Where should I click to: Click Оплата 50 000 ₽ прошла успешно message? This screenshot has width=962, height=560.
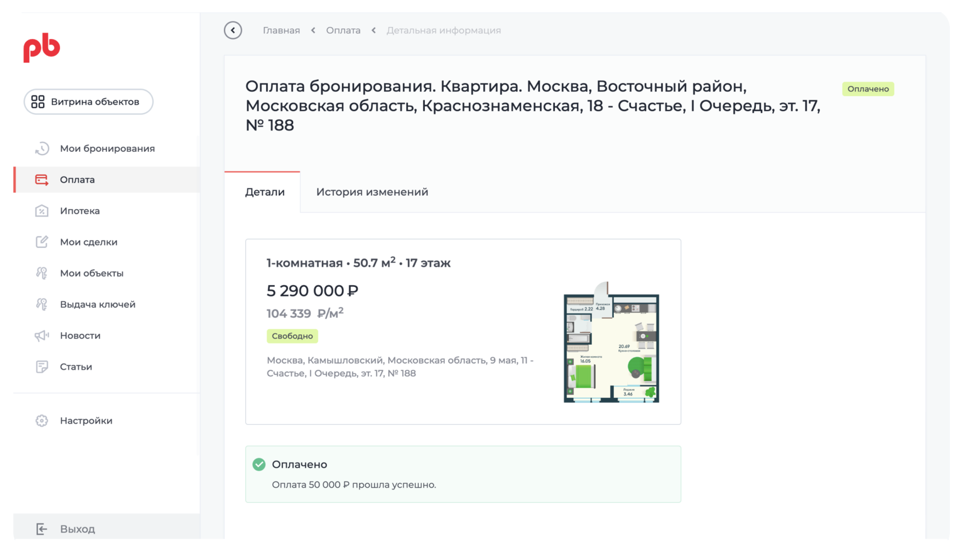354,485
